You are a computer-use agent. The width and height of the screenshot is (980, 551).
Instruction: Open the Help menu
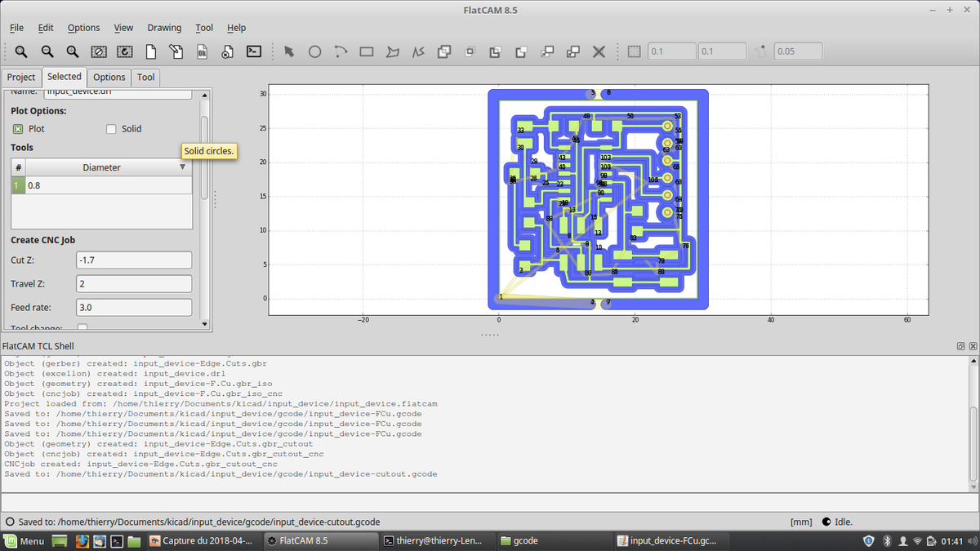[x=236, y=27]
